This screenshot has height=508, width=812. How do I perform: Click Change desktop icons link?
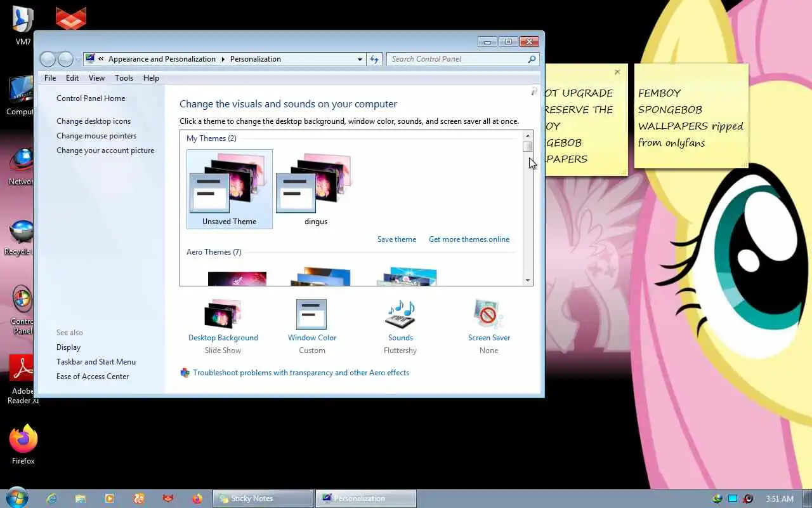pyautogui.click(x=93, y=121)
